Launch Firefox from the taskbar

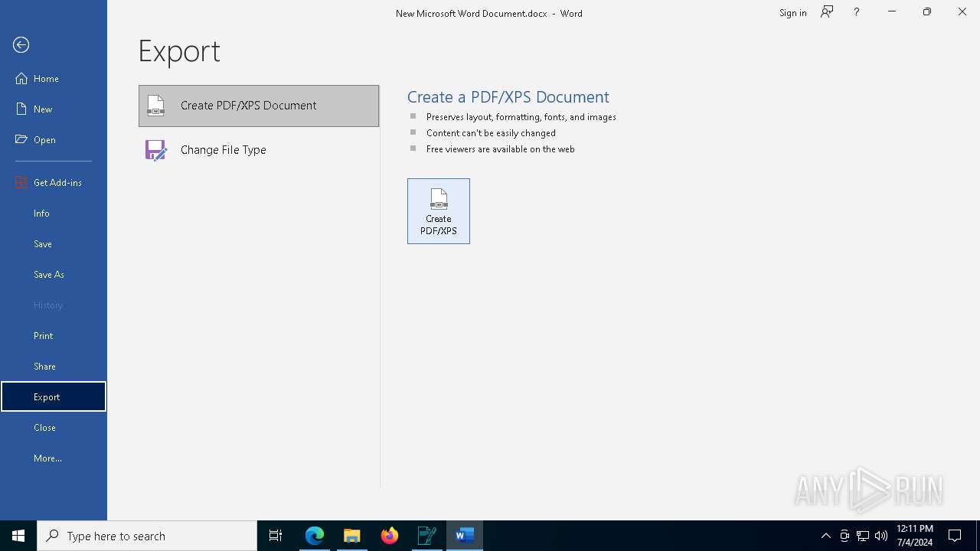[390, 536]
